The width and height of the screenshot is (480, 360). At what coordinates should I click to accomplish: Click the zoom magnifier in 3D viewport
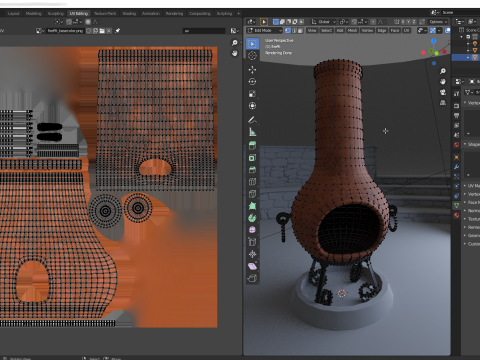[443, 71]
